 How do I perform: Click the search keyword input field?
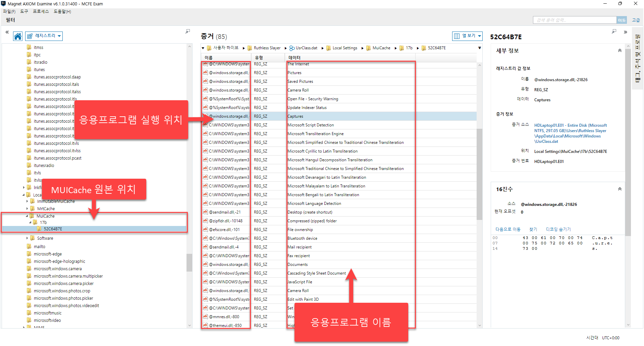click(x=574, y=20)
